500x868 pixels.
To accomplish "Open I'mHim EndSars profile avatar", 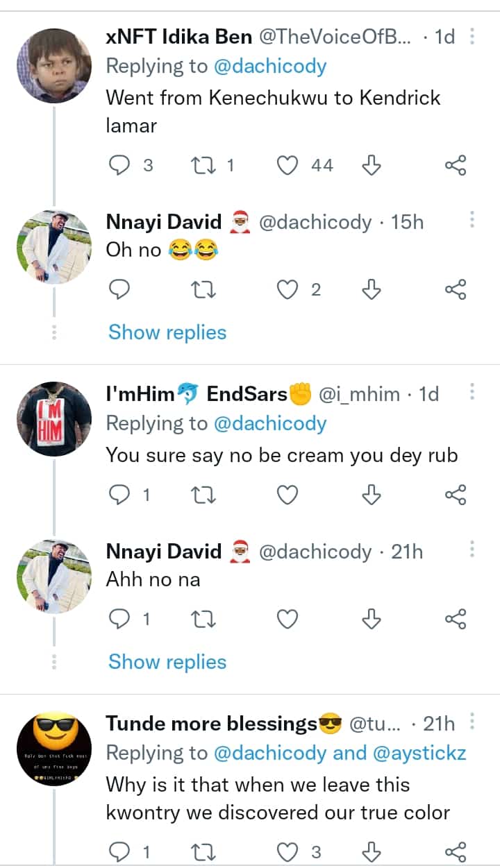I will pos(53,418).
